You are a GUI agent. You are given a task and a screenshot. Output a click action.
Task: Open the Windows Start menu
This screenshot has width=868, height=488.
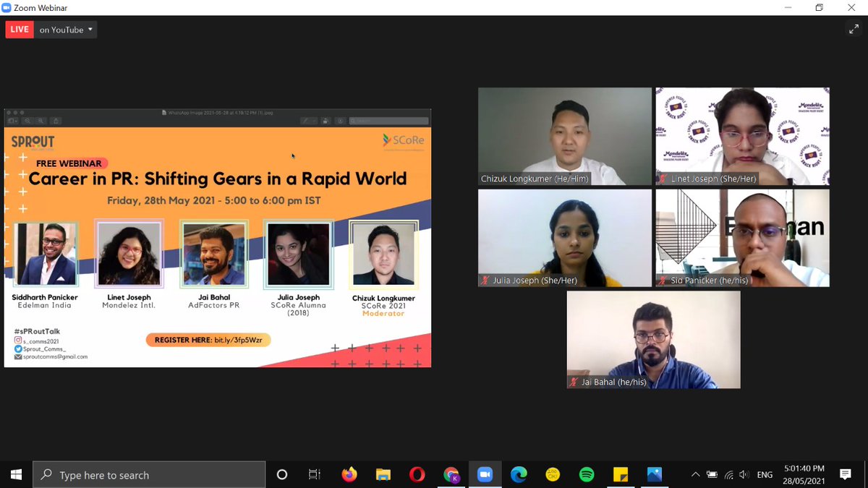pyautogui.click(x=16, y=475)
